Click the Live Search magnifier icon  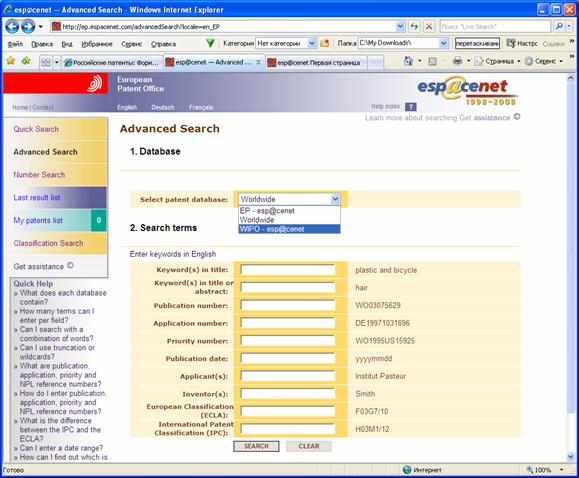click(559, 27)
